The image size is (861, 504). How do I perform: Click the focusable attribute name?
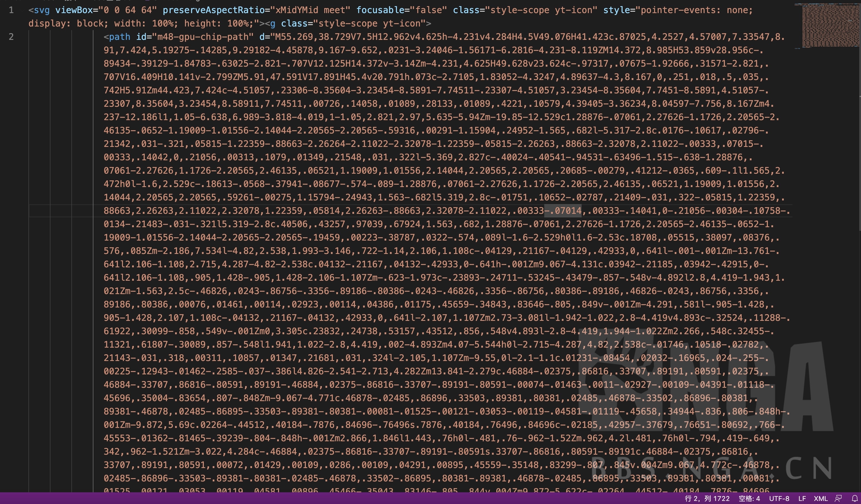[x=380, y=10]
